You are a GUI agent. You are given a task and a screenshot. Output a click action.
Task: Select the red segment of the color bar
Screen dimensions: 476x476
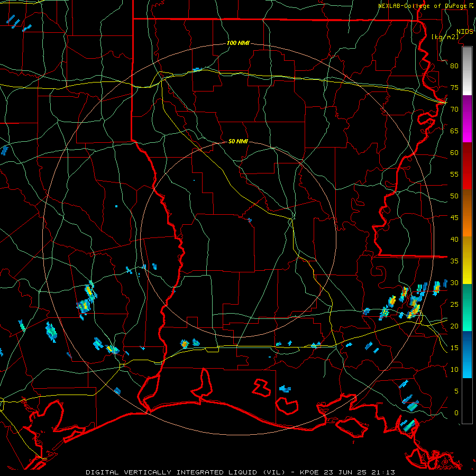tap(467, 166)
